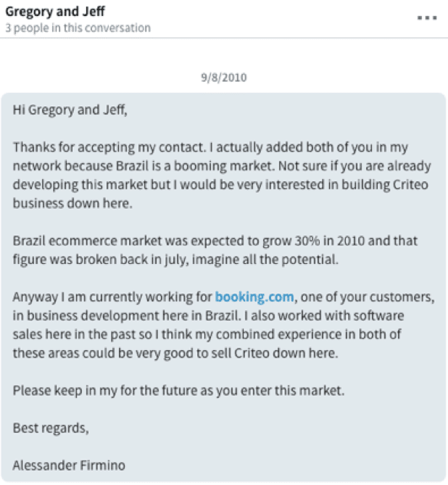Click the line starting in business development here
This screenshot has width=448, height=485.
(208, 316)
